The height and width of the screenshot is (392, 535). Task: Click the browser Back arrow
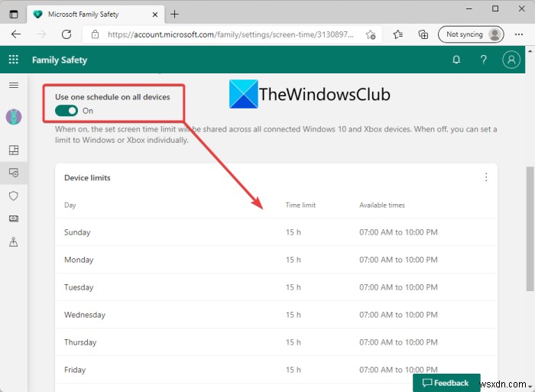(16, 34)
